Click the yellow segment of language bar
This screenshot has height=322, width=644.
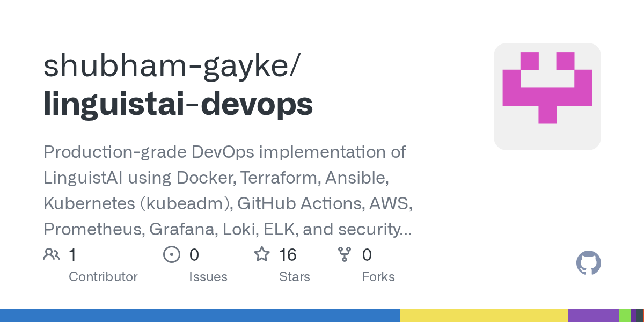coord(484,316)
